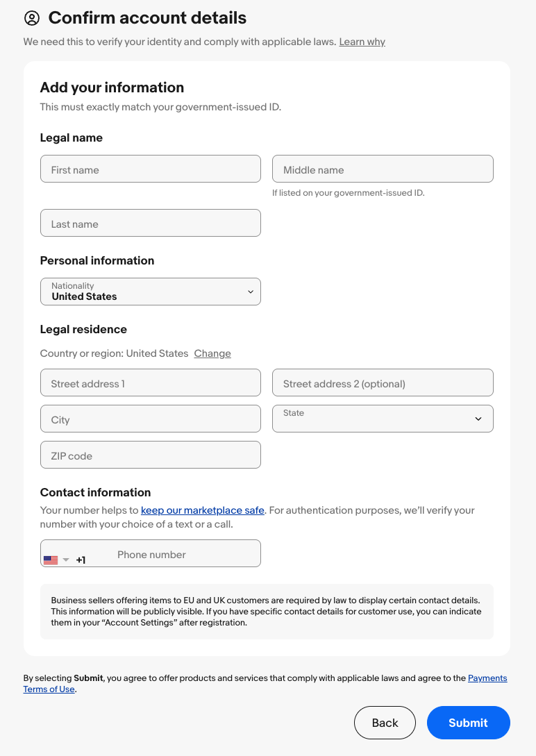
Task: Click the Learn why link
Action: coord(362,42)
